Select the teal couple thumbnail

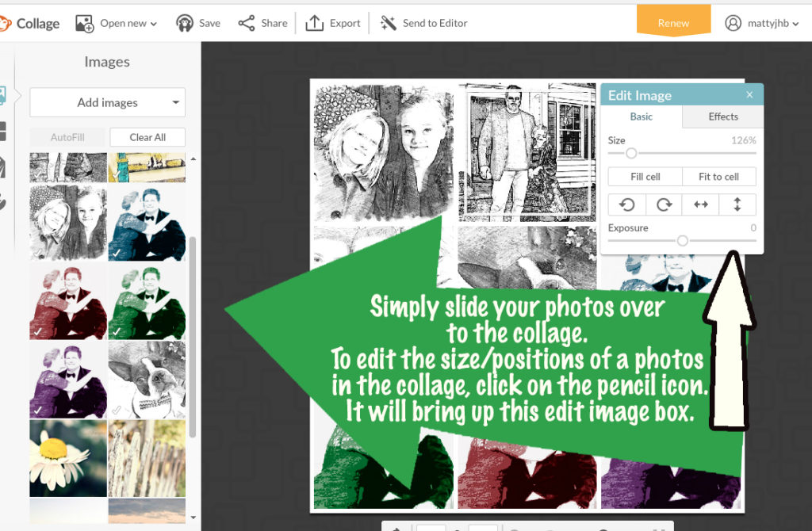(147, 223)
